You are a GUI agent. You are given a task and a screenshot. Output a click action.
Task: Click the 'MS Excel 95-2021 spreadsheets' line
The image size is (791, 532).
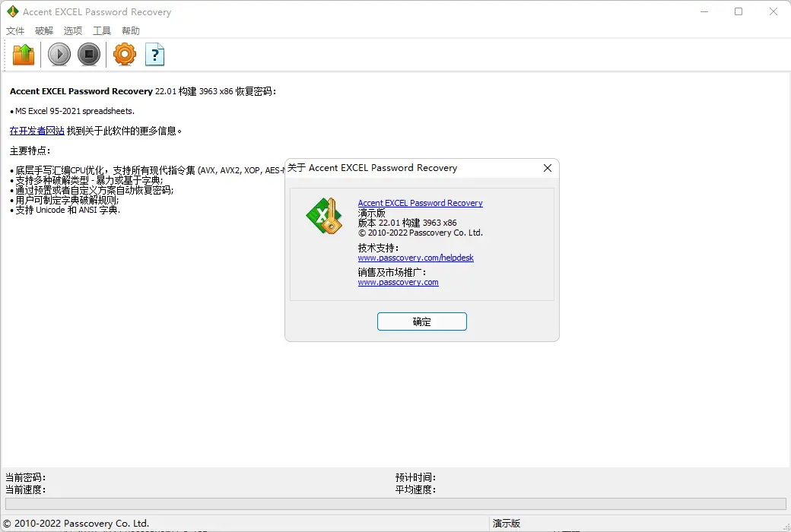[x=72, y=111]
